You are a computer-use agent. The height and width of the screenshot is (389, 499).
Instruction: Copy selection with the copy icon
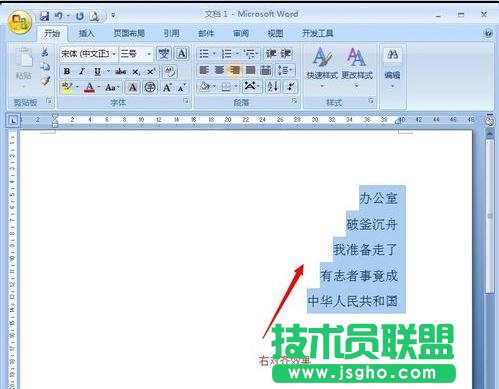coord(45,66)
